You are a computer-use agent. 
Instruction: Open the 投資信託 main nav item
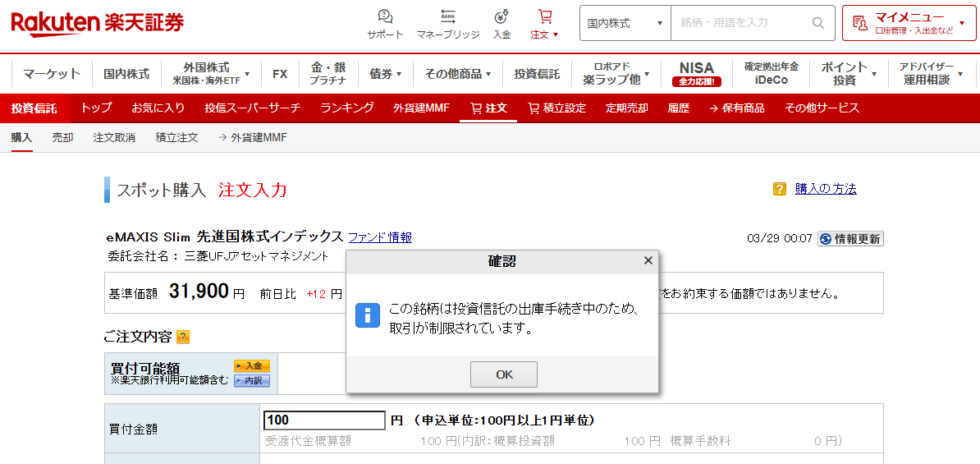(537, 74)
